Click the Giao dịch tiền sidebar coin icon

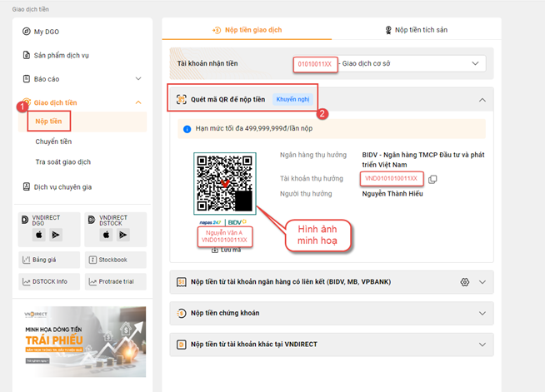click(27, 102)
